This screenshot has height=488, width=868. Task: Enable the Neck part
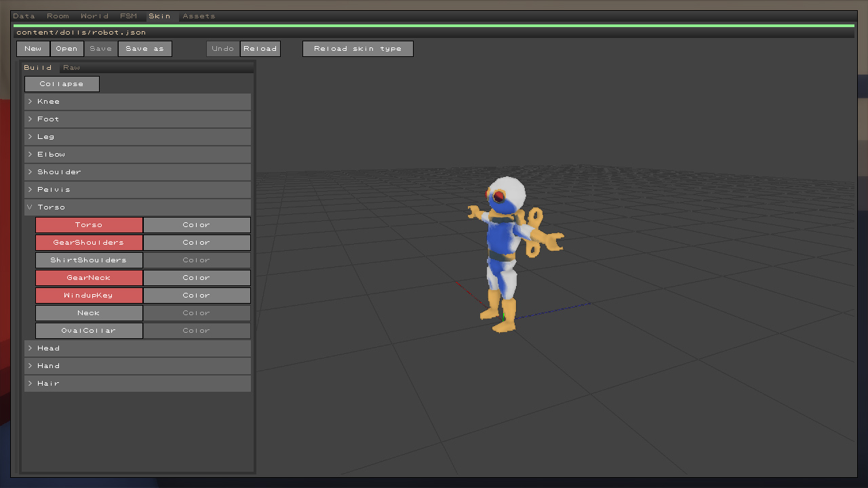[89, 313]
